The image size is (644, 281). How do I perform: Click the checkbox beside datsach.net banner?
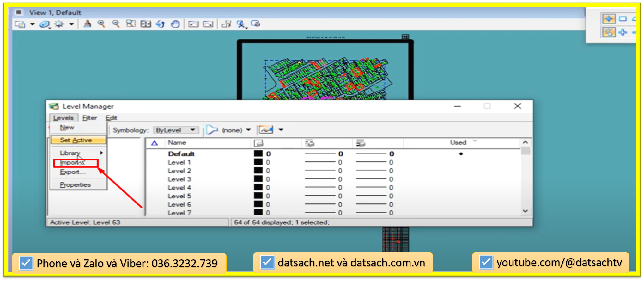coord(267,262)
